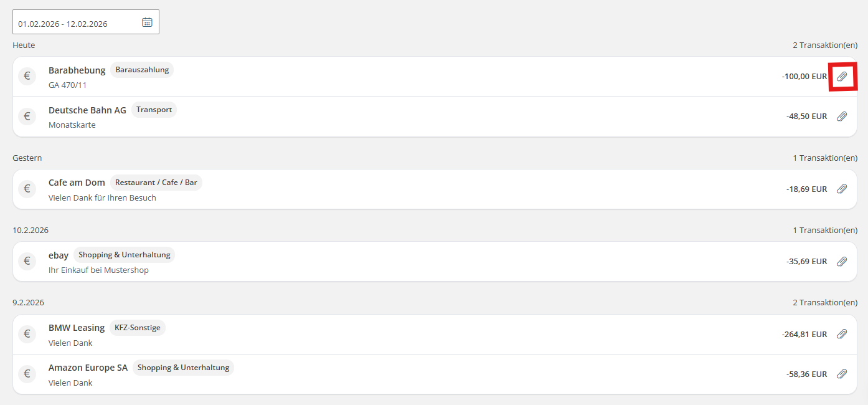Open the BMW Leasing transaction details
This screenshot has height=405, width=868.
click(x=77, y=328)
